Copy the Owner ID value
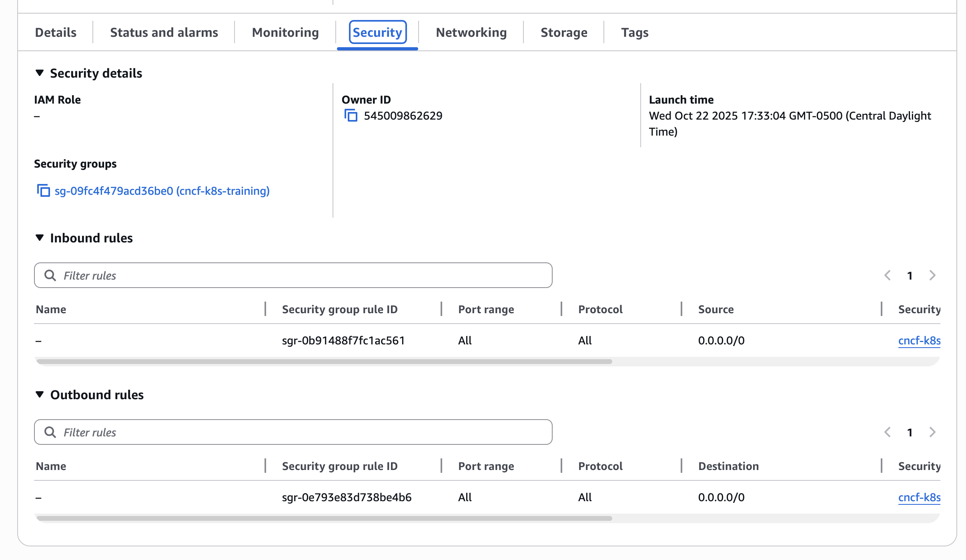 (351, 115)
